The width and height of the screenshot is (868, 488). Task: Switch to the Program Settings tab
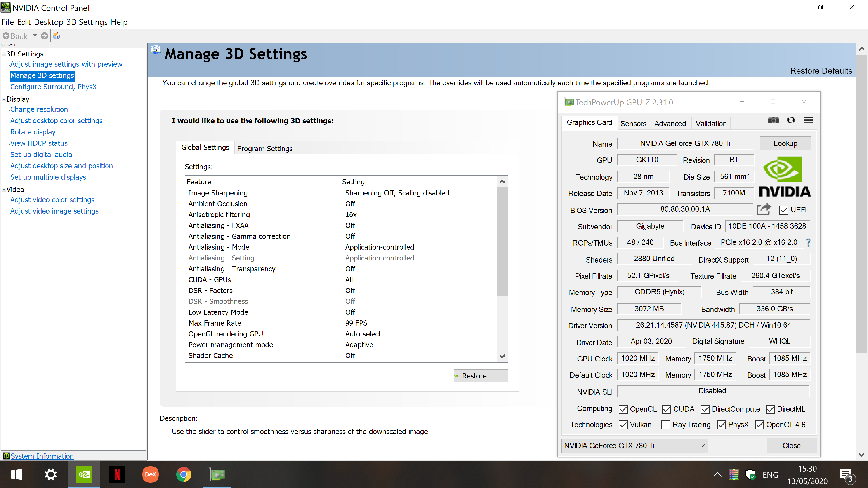(265, 148)
